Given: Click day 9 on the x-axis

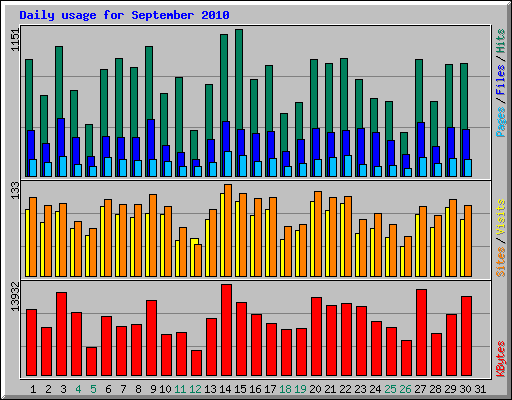Looking at the screenshot, I should (x=153, y=389).
